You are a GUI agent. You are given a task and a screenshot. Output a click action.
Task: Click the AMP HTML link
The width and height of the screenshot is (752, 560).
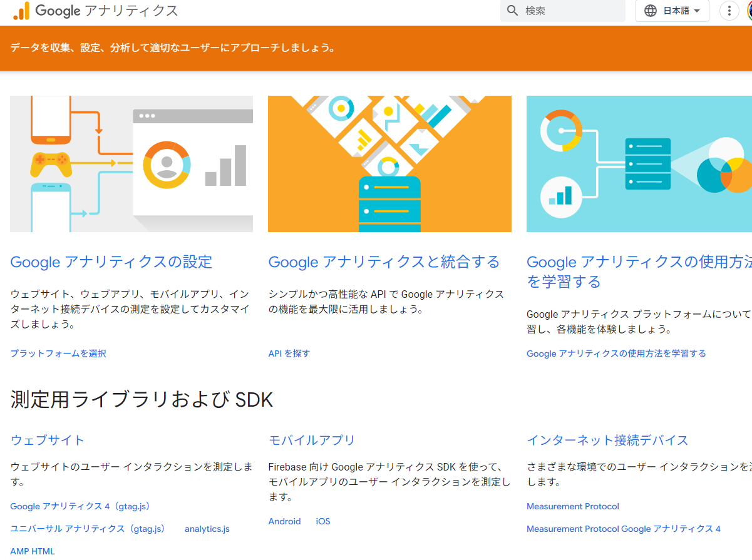[33, 551]
